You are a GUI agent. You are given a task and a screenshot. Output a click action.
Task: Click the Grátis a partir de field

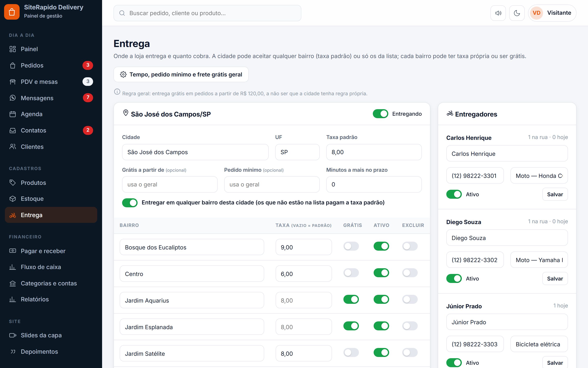point(170,184)
